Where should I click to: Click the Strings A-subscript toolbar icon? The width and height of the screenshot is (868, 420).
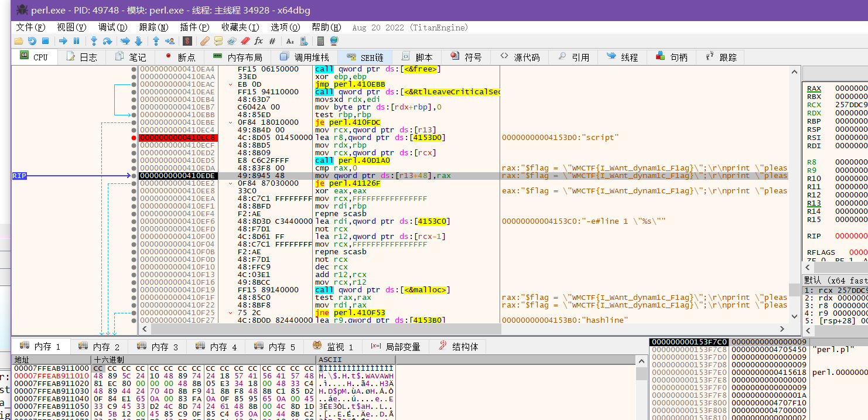[x=290, y=41]
